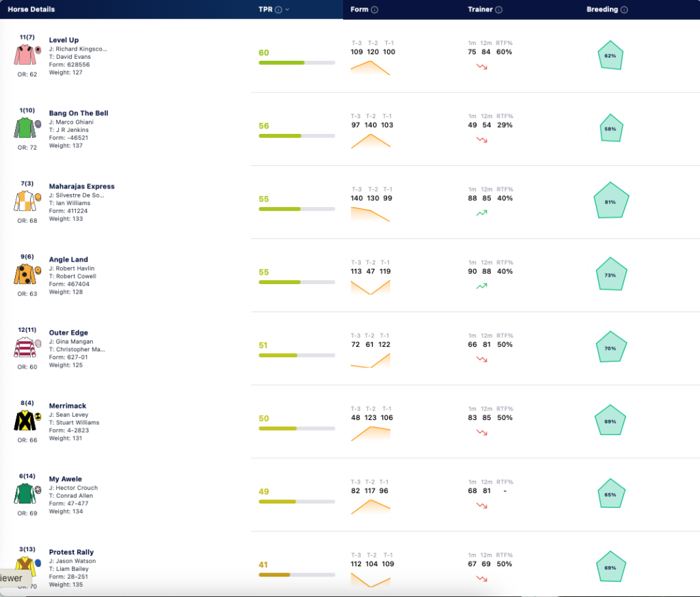Open the Level Up horse link
The height and width of the screenshot is (597, 700).
coord(64,40)
